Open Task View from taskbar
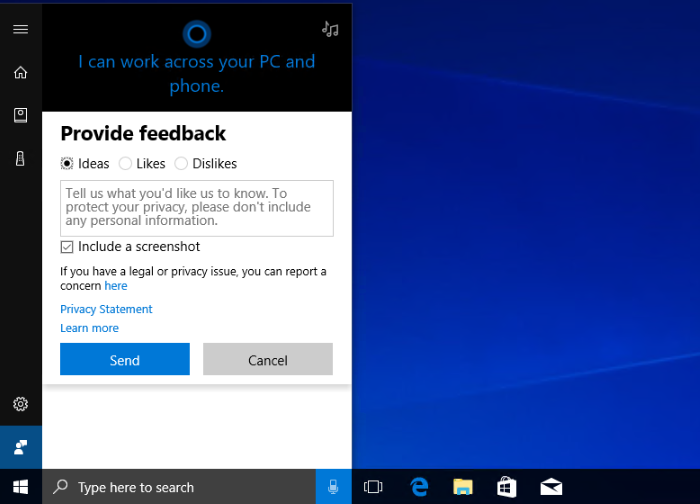Image resolution: width=700 pixels, height=504 pixels. point(373,487)
